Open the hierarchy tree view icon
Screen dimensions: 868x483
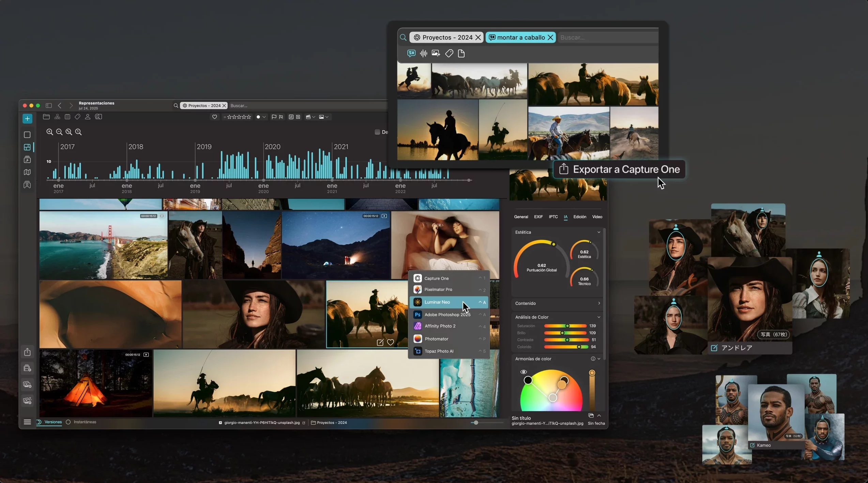57,117
